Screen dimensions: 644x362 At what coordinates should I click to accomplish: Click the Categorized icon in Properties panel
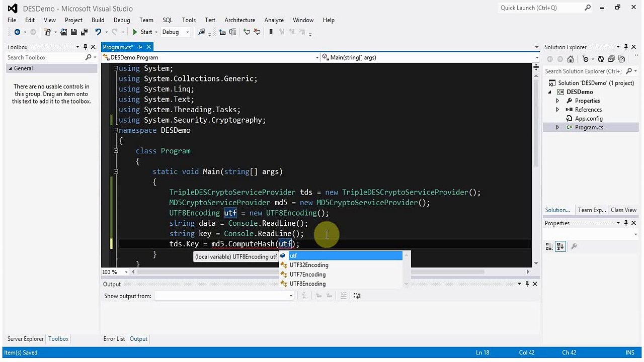coord(549,246)
